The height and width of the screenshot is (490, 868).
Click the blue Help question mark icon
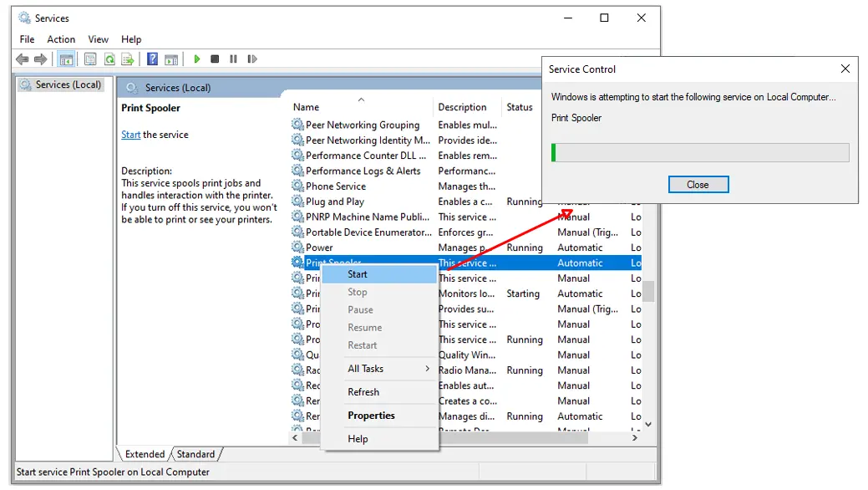[152, 59]
